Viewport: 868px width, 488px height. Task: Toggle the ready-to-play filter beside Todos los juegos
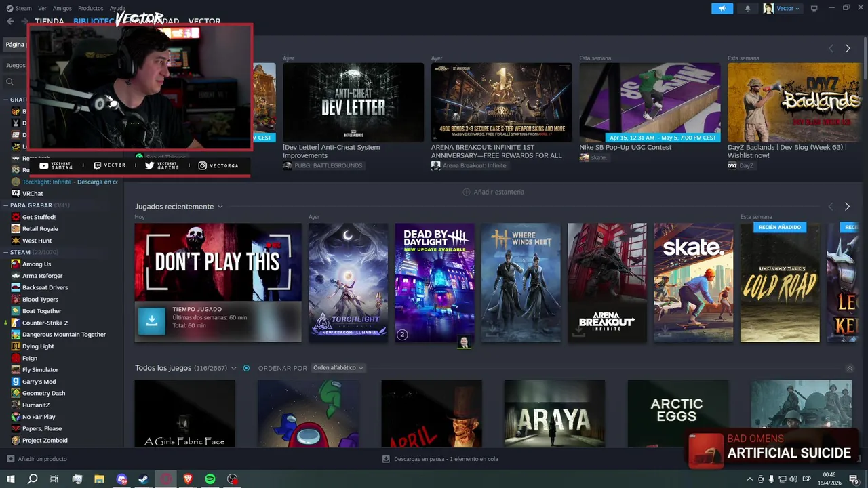point(246,368)
